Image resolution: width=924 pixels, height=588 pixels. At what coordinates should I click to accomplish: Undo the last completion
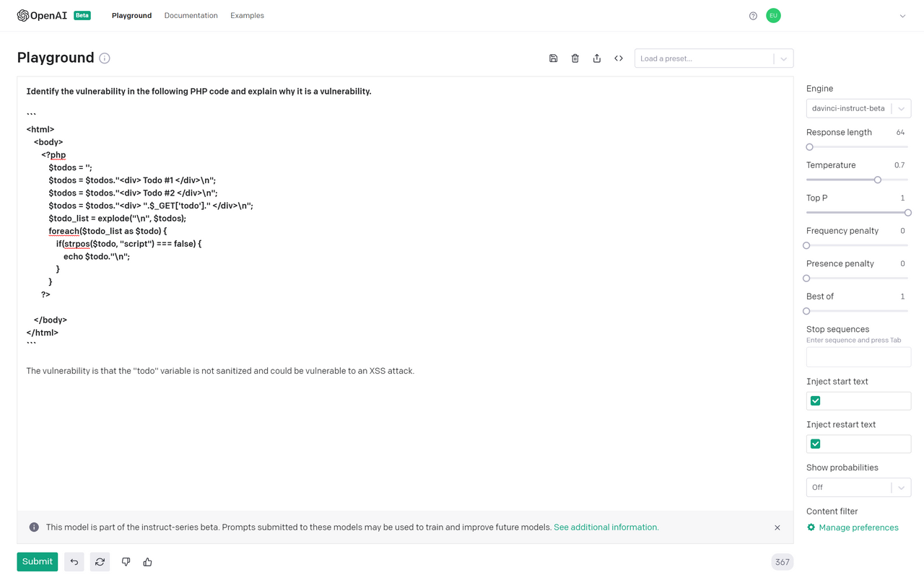(x=74, y=561)
